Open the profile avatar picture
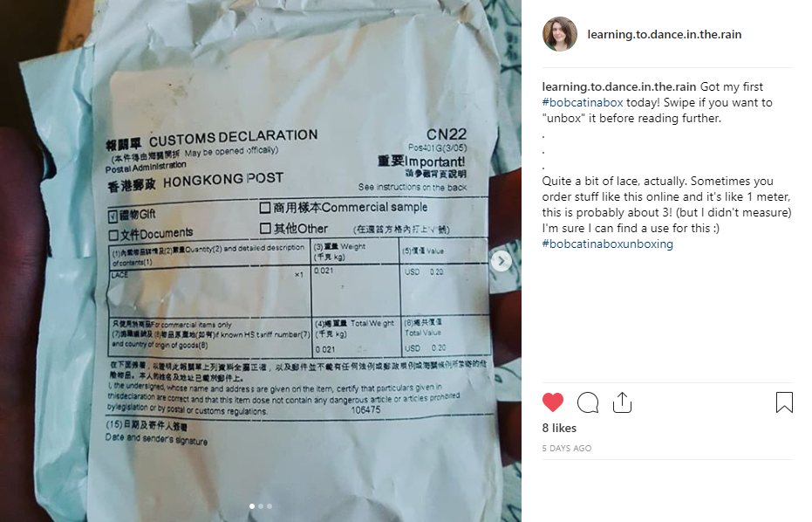This screenshot has height=522, width=812. pos(560,34)
